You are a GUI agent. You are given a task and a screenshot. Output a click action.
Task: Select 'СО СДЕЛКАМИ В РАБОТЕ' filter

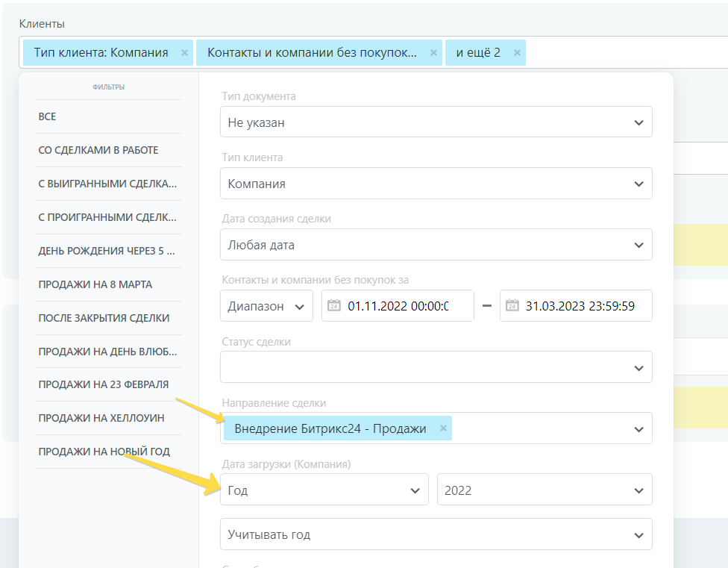coord(98,150)
